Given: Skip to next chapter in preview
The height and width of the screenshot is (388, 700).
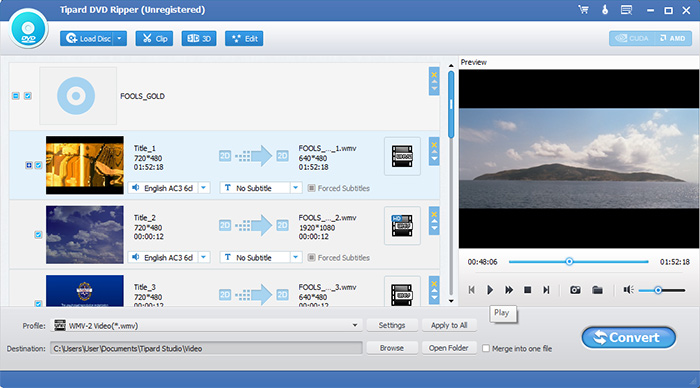Looking at the screenshot, I should 546,290.
